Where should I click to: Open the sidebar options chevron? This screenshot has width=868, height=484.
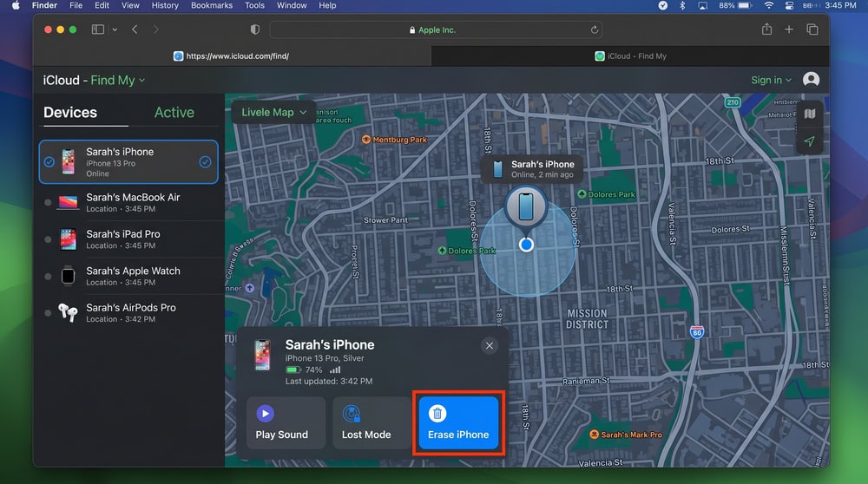(115, 29)
